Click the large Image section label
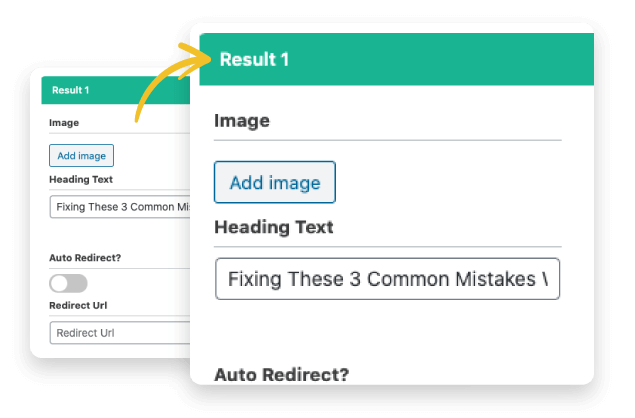 click(242, 121)
